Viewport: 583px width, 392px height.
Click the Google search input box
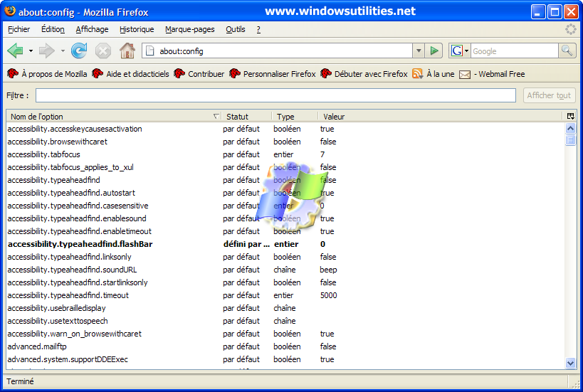point(515,51)
